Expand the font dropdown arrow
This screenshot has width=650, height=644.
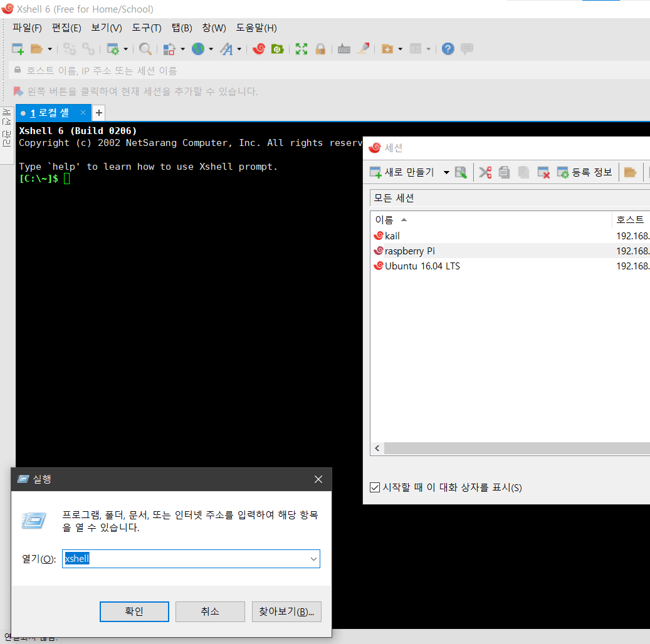tap(239, 49)
